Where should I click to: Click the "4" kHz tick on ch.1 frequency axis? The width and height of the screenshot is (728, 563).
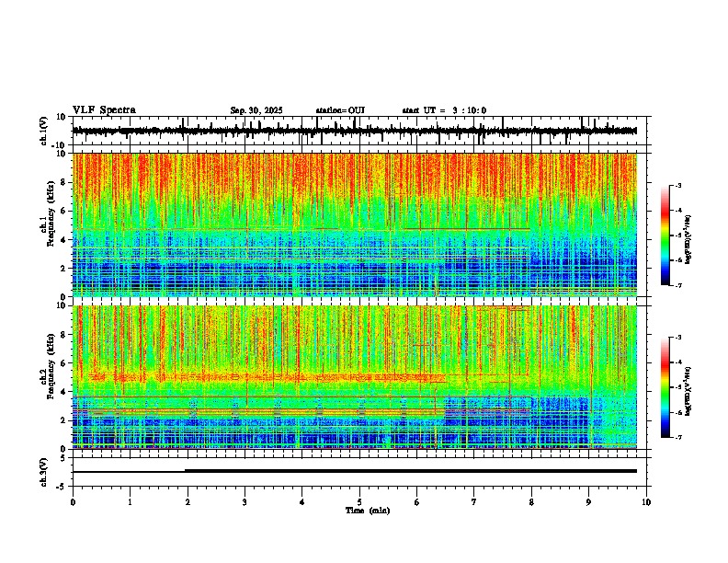point(63,240)
